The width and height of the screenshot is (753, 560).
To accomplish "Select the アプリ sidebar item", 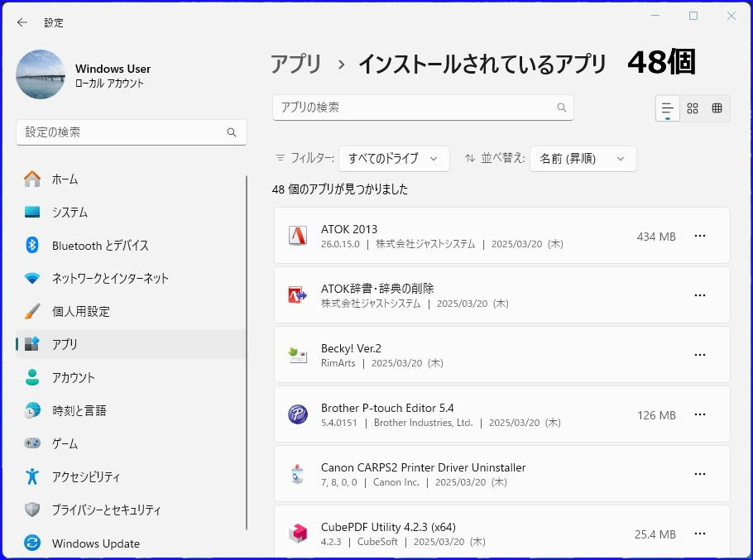I will coord(131,344).
